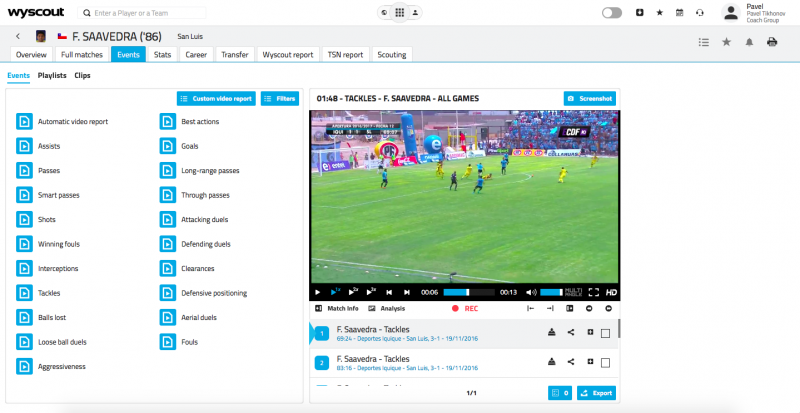Open the TSN report tab
The image size is (800, 413).
click(345, 55)
